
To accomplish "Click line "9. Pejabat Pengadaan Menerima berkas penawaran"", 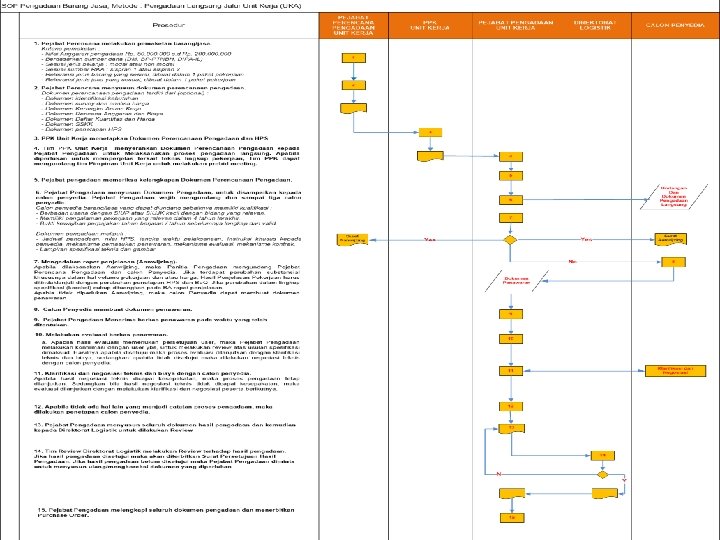I will [x=151, y=321].
